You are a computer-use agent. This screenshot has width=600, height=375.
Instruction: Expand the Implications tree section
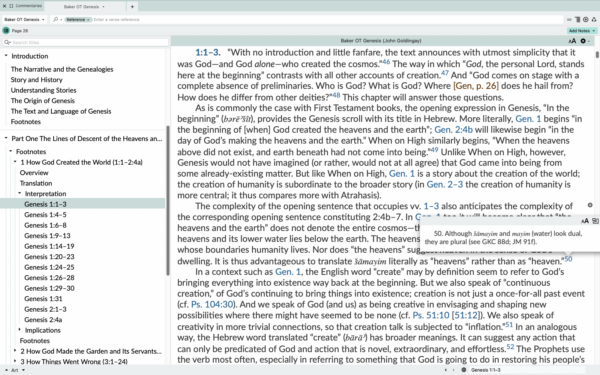click(x=20, y=329)
